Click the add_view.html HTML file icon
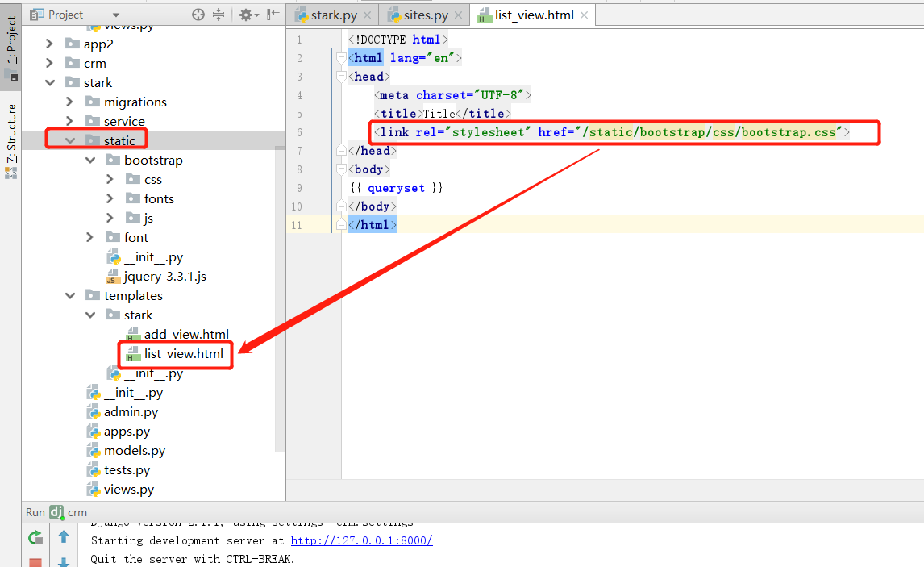 [x=133, y=334]
